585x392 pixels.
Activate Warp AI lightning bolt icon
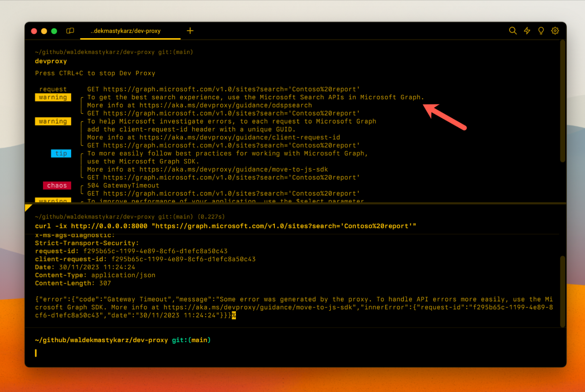click(x=527, y=31)
